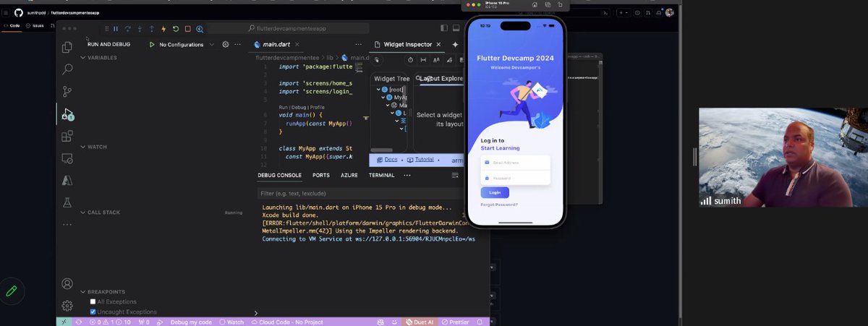Open the Explorer view in the activity bar

tap(67, 47)
